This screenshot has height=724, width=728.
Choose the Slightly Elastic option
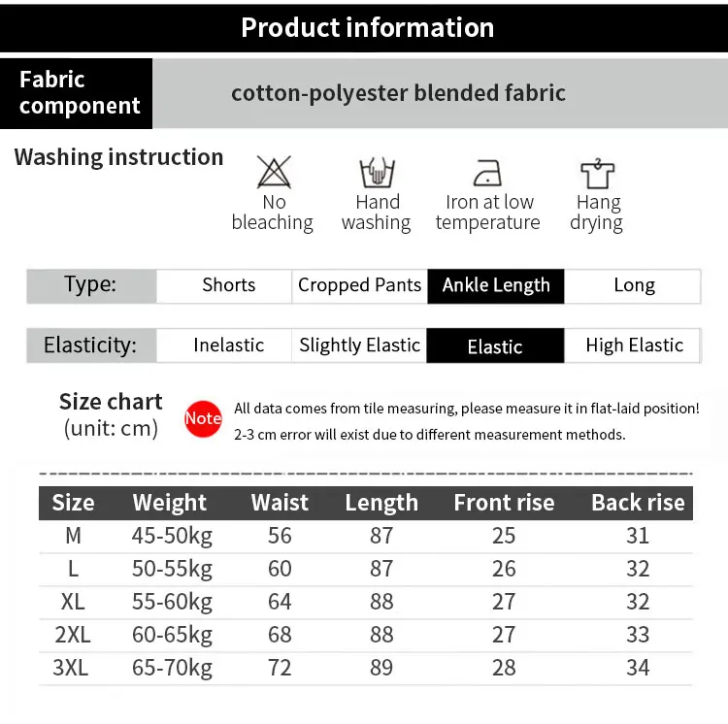(359, 346)
